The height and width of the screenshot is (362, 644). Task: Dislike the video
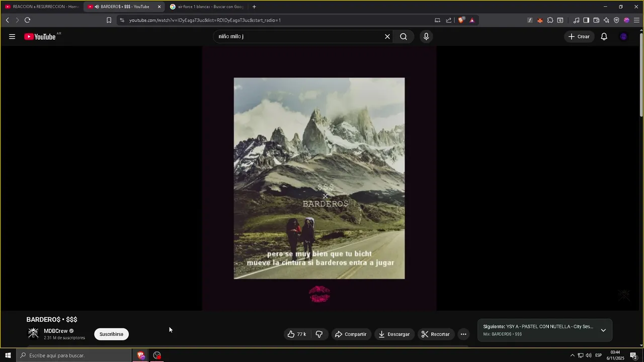pyautogui.click(x=319, y=334)
